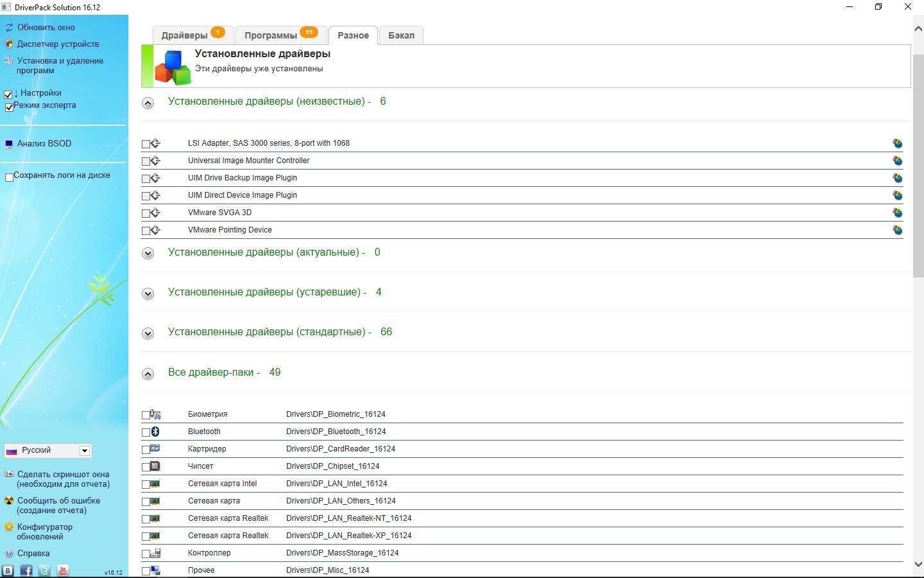
Task: Click the Bluetooth driver-pack icon
Action: click(155, 432)
